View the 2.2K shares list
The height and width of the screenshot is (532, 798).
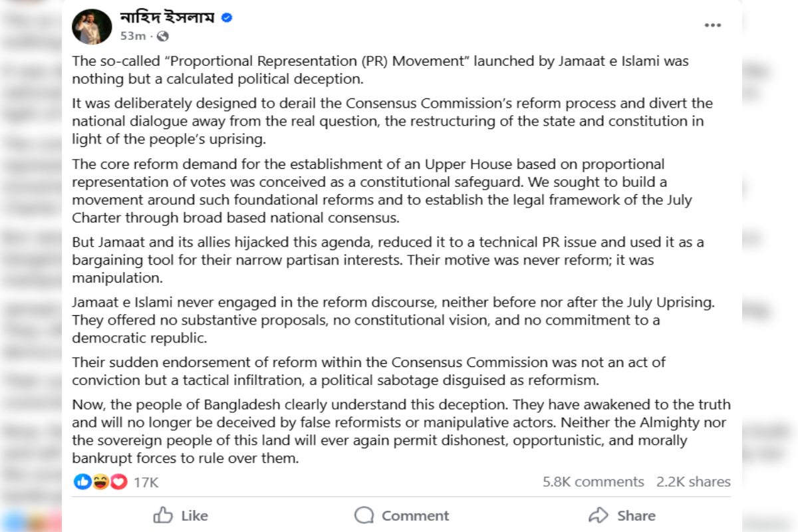[693, 482]
